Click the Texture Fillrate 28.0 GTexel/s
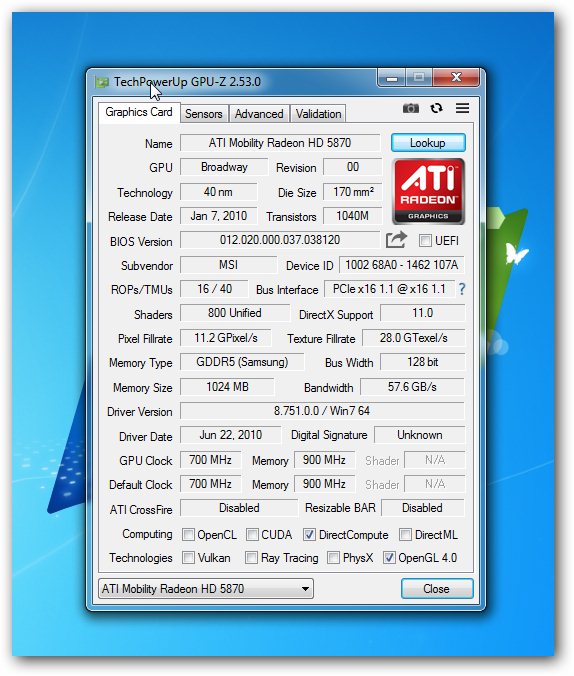Viewport: 574px width, 676px height. [414, 338]
